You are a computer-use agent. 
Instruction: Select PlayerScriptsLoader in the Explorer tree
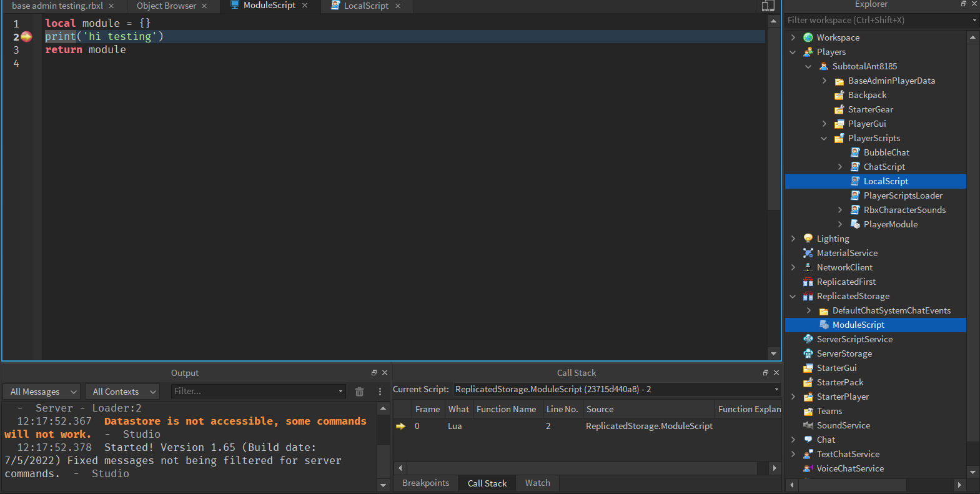tap(903, 195)
